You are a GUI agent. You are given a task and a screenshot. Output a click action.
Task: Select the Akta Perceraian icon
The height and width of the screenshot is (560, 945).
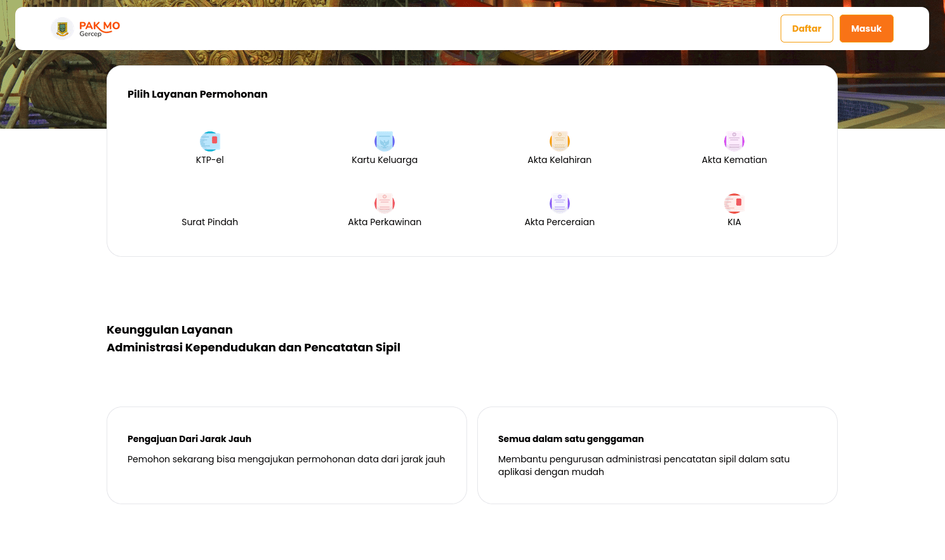click(559, 203)
